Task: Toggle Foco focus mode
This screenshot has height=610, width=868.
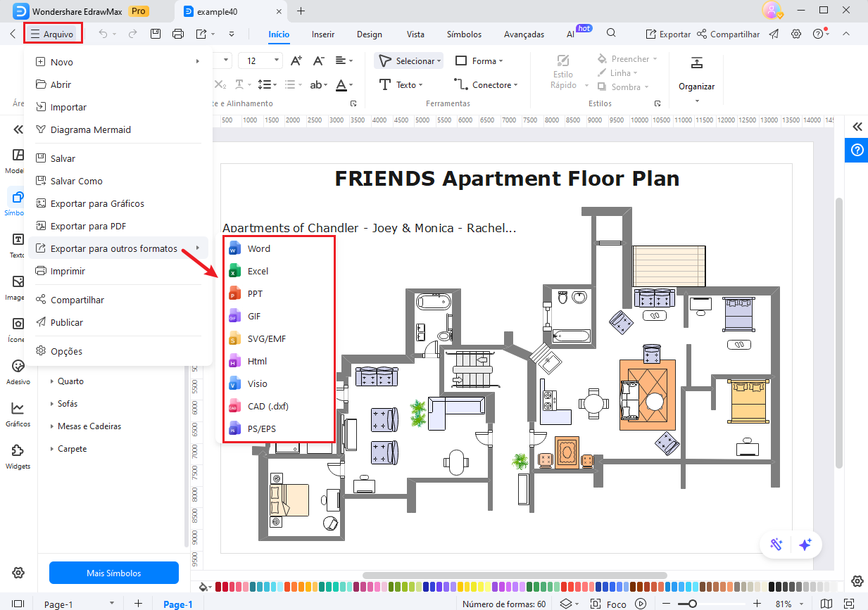Action: pos(609,604)
